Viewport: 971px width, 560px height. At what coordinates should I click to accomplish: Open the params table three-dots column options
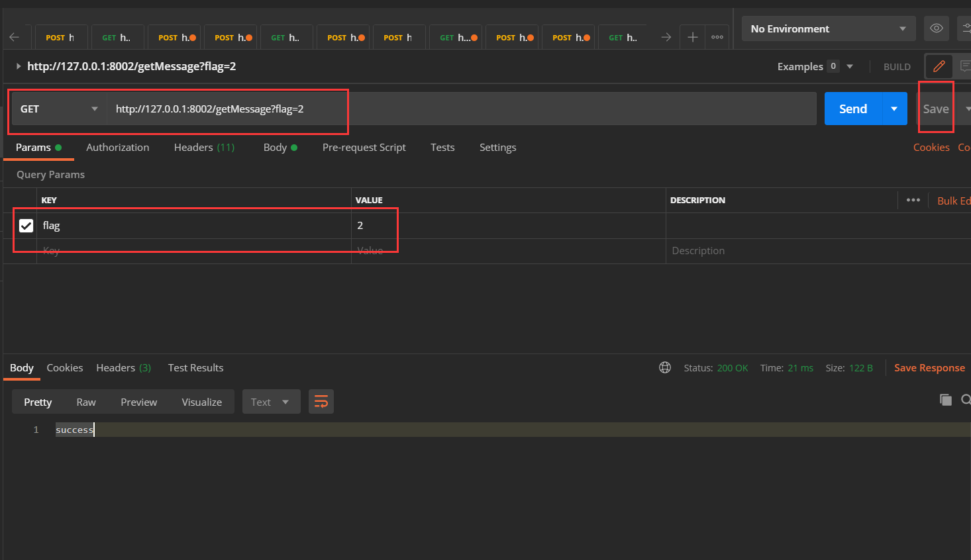pos(913,200)
